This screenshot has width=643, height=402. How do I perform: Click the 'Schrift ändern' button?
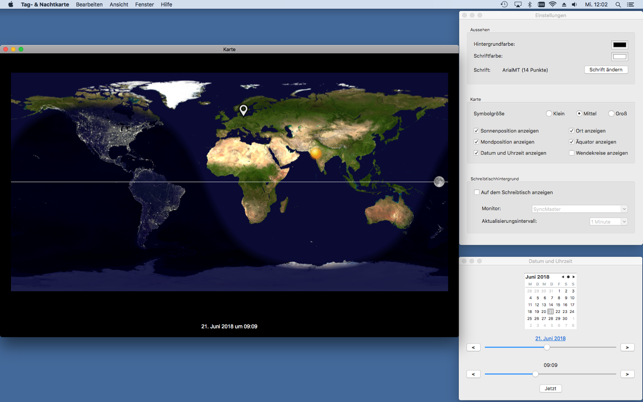point(606,70)
